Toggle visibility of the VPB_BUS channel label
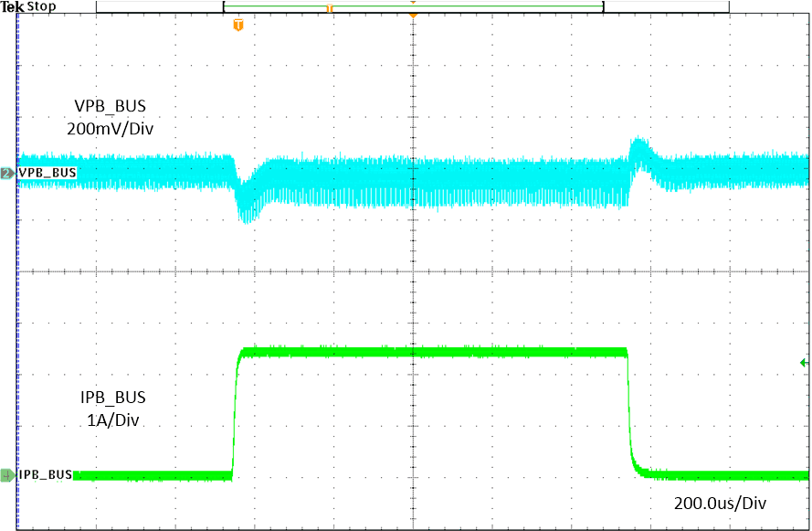 [x=41, y=170]
